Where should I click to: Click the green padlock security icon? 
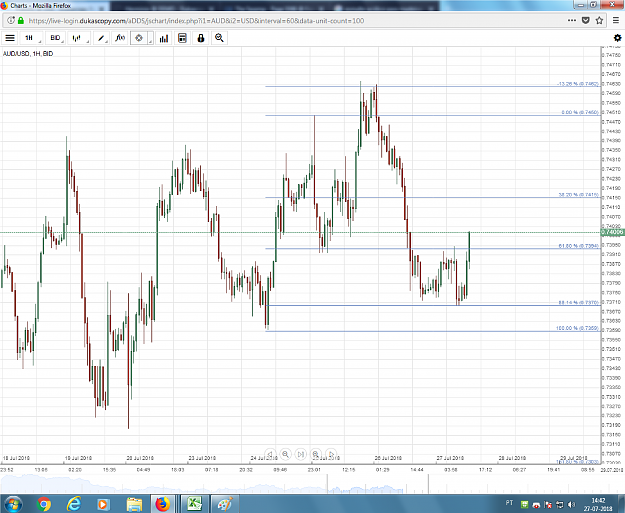coord(21,20)
